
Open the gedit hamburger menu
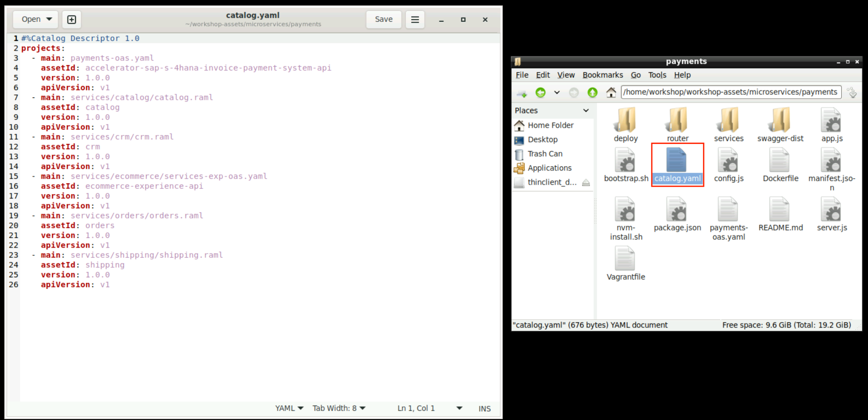point(415,19)
